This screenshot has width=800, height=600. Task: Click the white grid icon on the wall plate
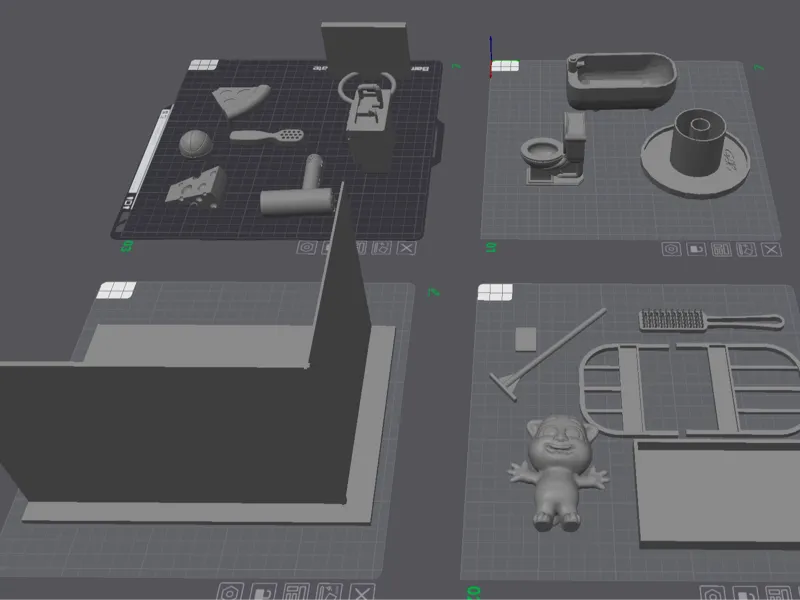116,290
